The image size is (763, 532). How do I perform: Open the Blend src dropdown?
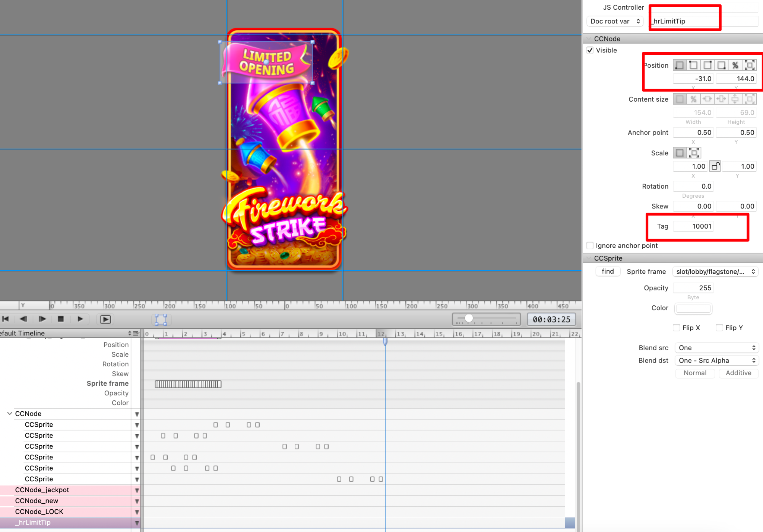point(716,348)
